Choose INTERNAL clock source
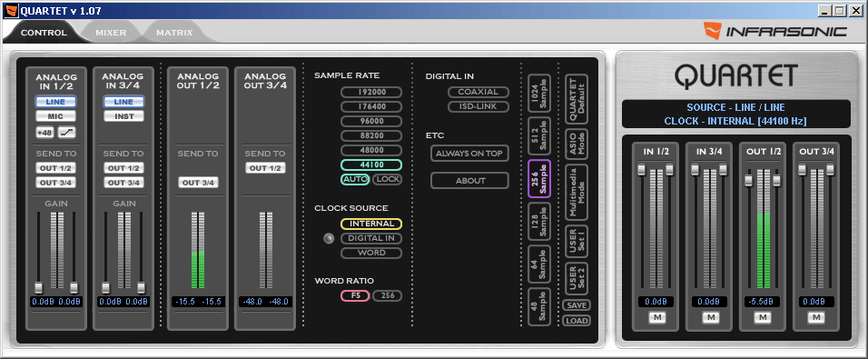The width and height of the screenshot is (868, 359). click(x=370, y=224)
